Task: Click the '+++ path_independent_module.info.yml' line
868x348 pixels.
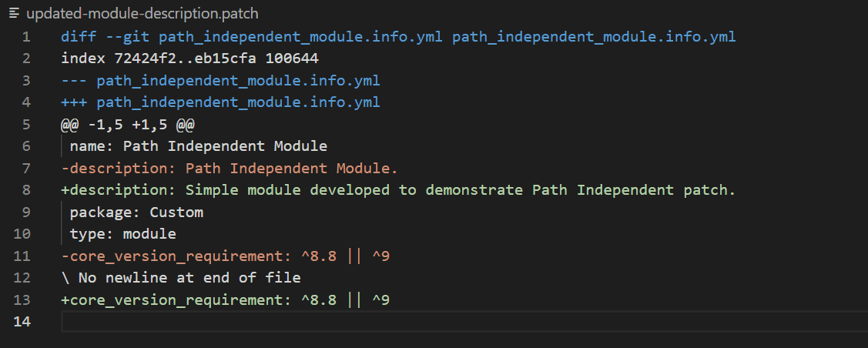Action: coord(220,102)
